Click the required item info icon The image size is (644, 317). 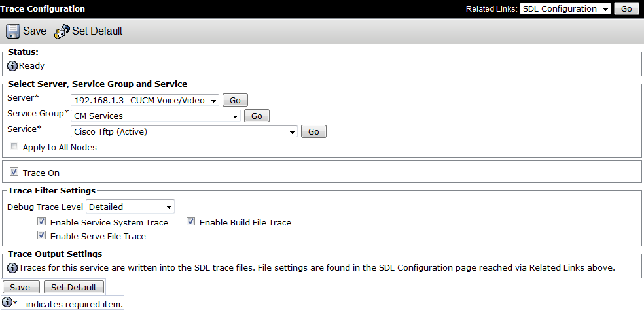7,303
